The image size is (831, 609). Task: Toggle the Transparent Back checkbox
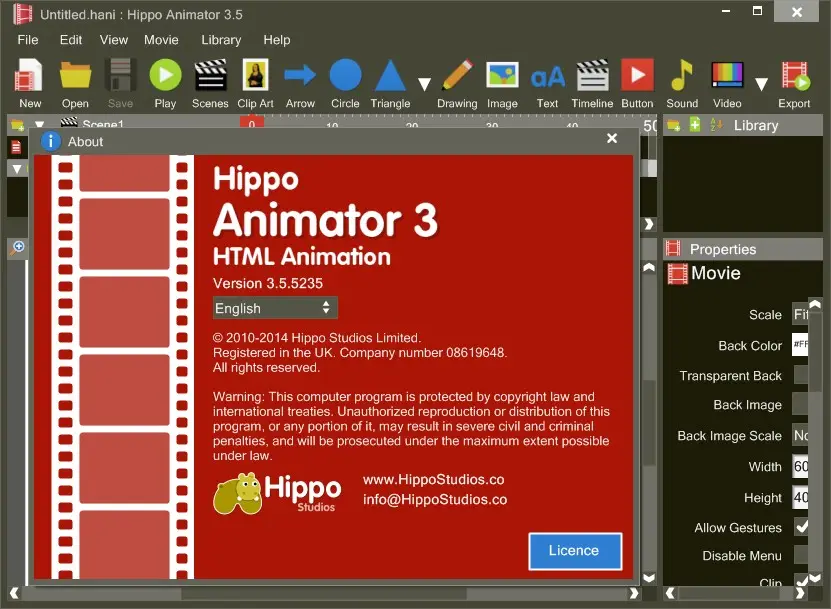801,375
